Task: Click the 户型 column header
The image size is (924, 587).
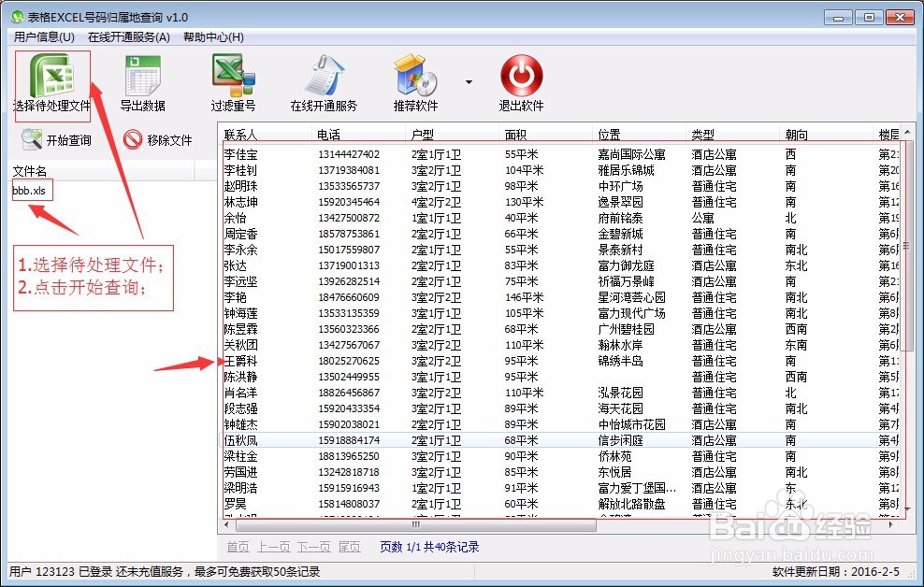Action: pos(454,135)
